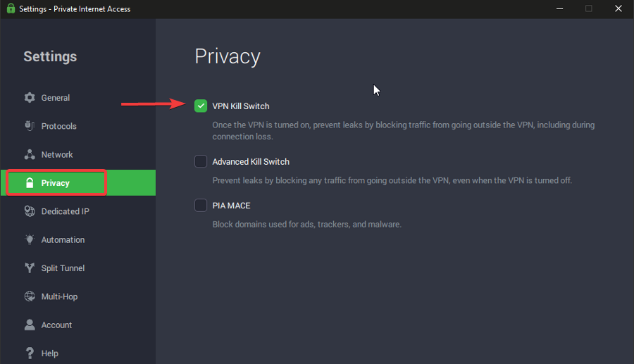Click the VPN Kill Switch label text
The image size is (634, 364).
tap(241, 106)
